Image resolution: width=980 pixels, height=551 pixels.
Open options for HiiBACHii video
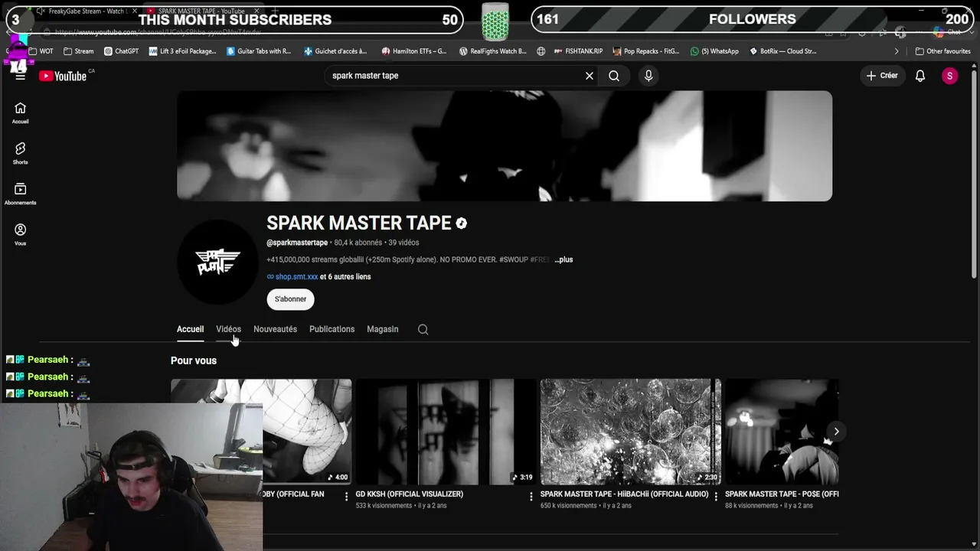coord(716,497)
